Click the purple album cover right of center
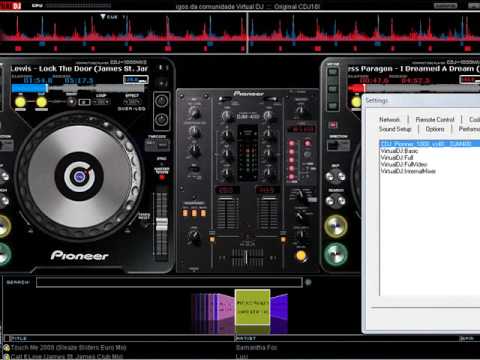The image size is (480, 360). (279, 308)
